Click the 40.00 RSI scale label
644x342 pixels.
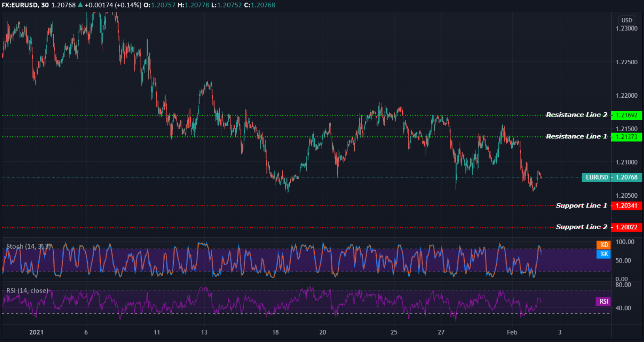point(623,308)
